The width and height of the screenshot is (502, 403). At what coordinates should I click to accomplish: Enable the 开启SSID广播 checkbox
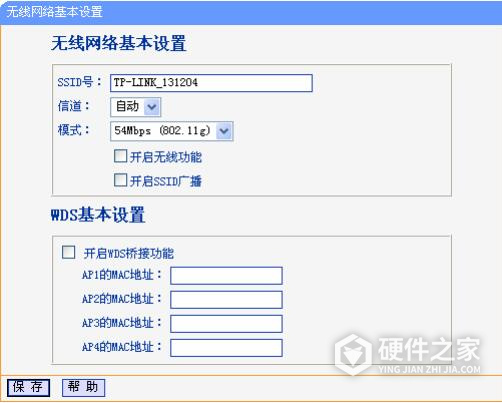(120, 180)
